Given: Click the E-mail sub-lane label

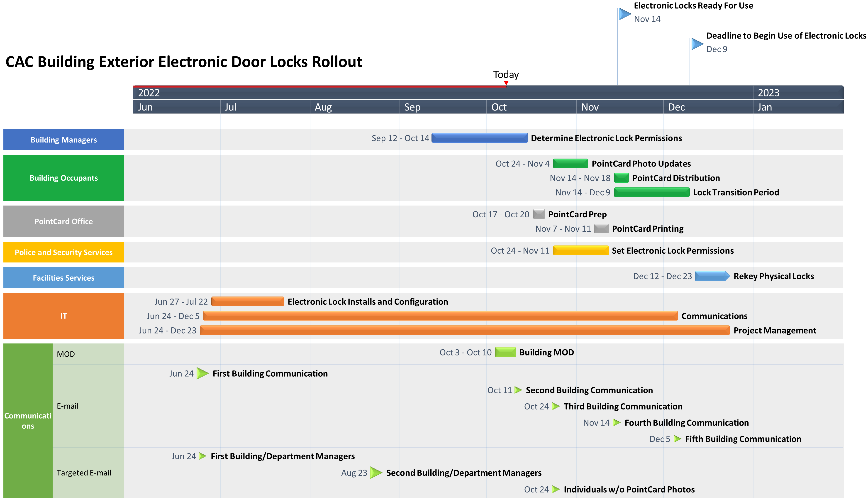Looking at the screenshot, I should pyautogui.click(x=68, y=406).
